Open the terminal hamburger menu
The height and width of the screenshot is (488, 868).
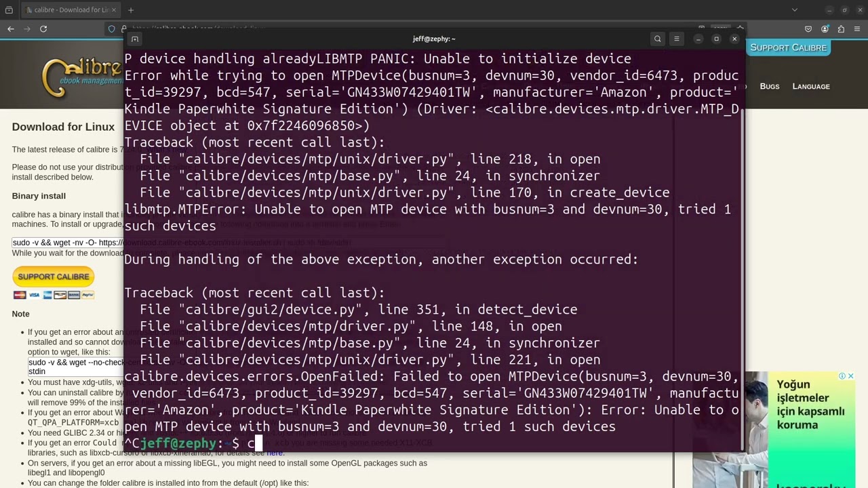pos(676,39)
